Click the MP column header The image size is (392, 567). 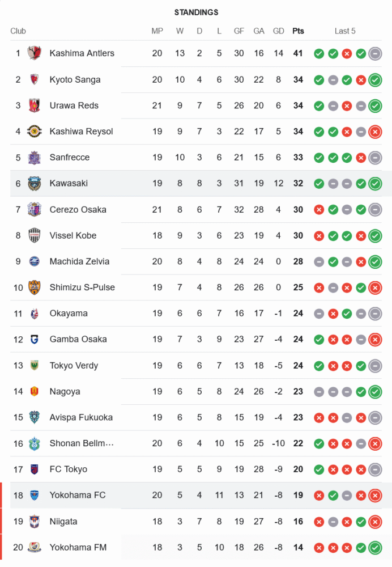157,31
